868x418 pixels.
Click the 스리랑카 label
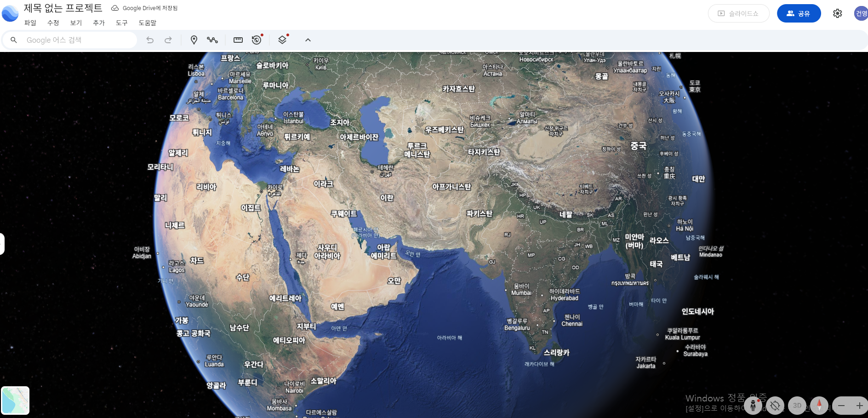[556, 352]
